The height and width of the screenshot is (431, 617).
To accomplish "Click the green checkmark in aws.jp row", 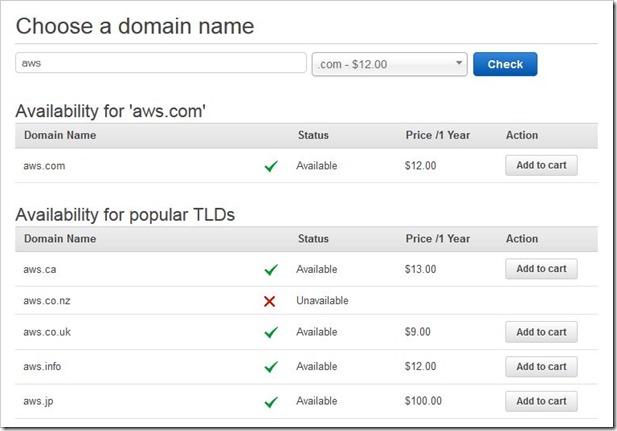I will coord(270,402).
